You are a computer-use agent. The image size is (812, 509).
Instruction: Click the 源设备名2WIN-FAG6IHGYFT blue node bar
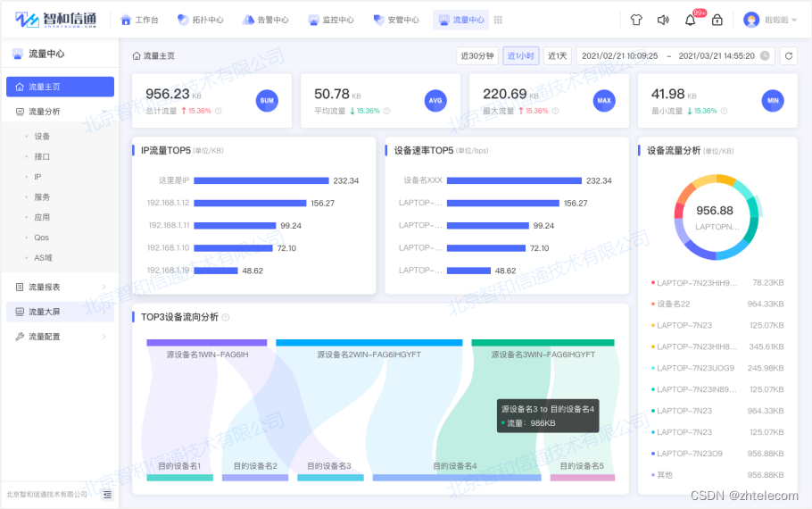[369, 343]
